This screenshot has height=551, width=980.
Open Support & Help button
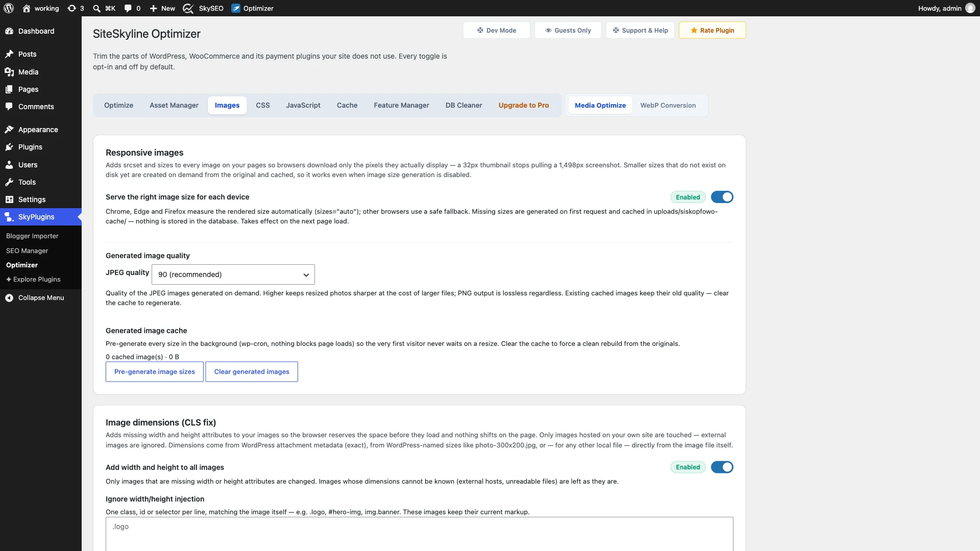click(x=640, y=30)
